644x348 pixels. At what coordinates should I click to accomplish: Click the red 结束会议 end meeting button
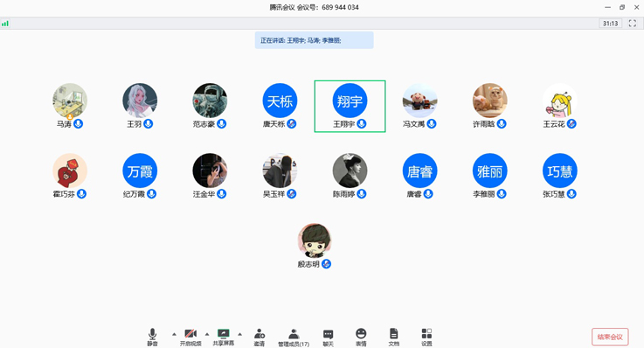tap(610, 337)
